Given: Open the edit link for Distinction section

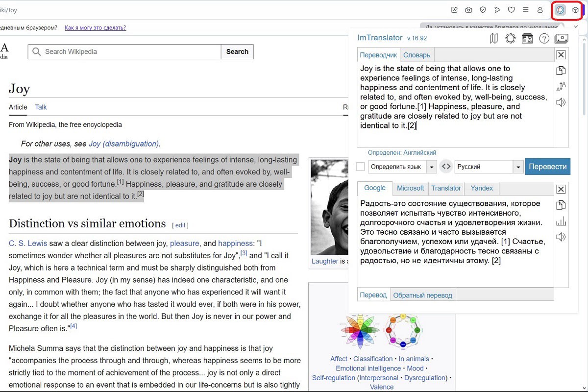Looking at the screenshot, I should [180, 225].
